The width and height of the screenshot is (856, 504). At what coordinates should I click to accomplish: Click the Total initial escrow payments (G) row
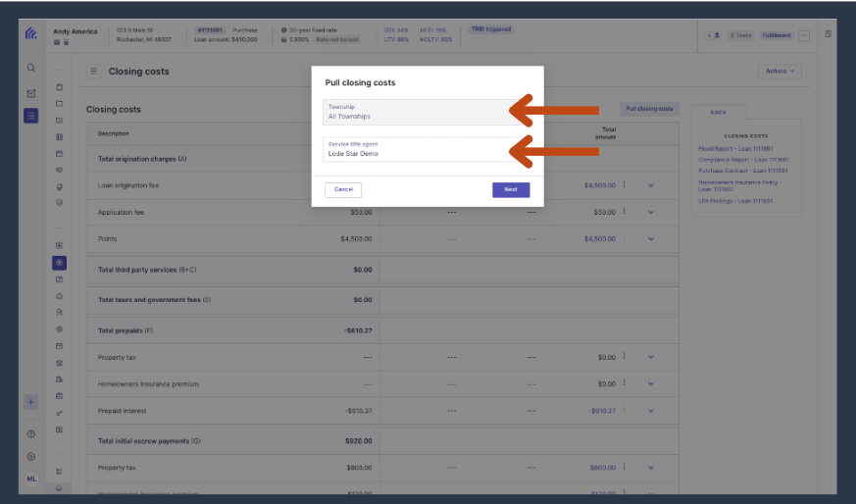[x=382, y=440]
